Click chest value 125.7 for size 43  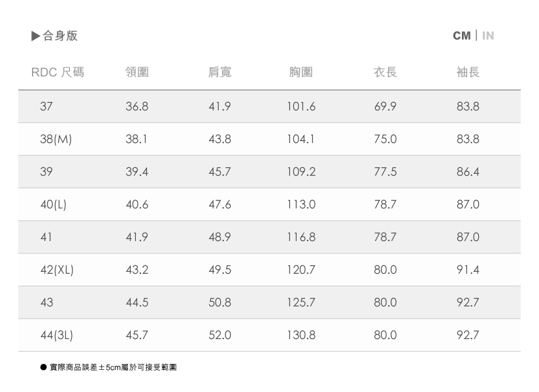coord(301,302)
